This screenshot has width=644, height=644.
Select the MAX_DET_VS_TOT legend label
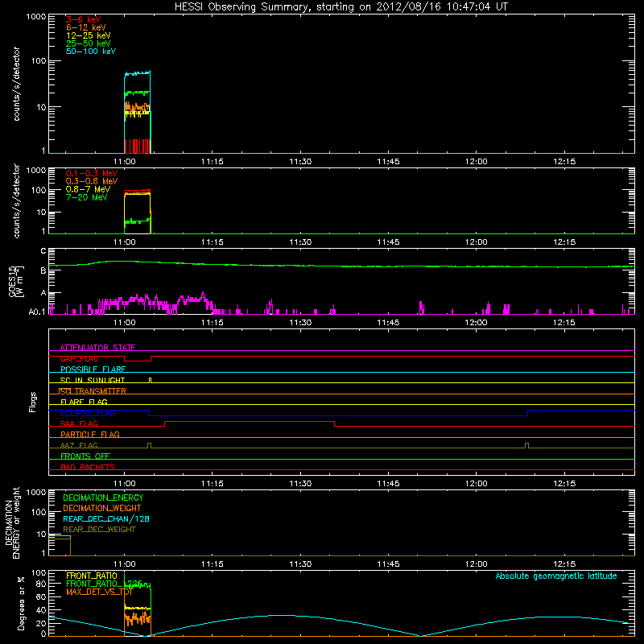(99, 592)
